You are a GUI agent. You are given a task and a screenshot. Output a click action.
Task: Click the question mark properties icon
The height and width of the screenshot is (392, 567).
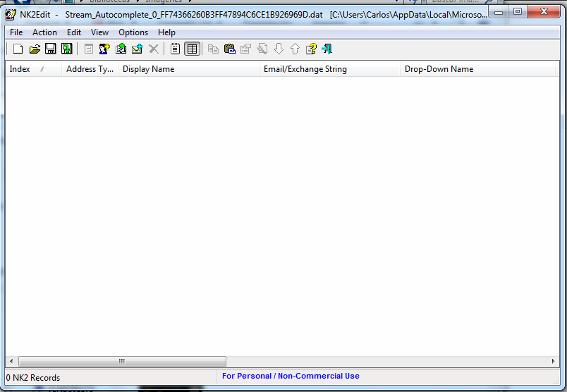coord(311,49)
